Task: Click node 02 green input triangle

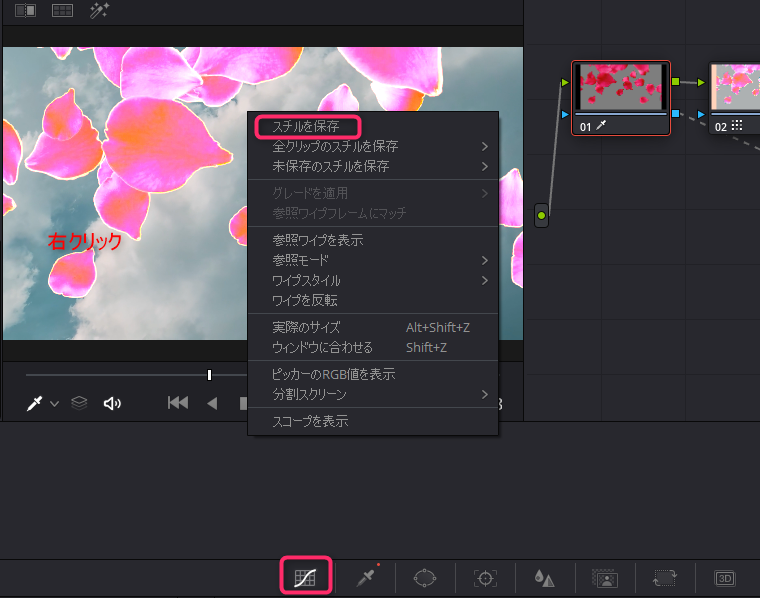Action: 701,82
